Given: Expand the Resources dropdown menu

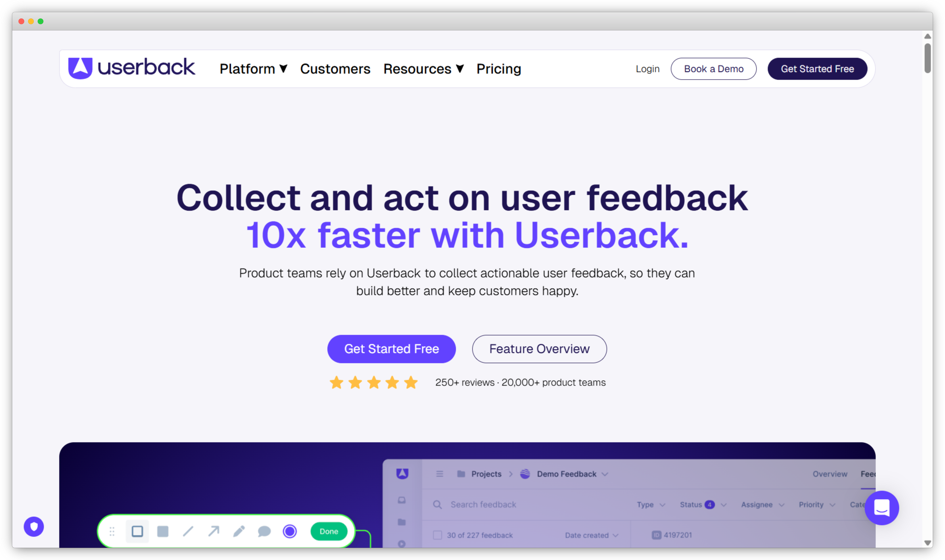Looking at the screenshot, I should pos(423,69).
